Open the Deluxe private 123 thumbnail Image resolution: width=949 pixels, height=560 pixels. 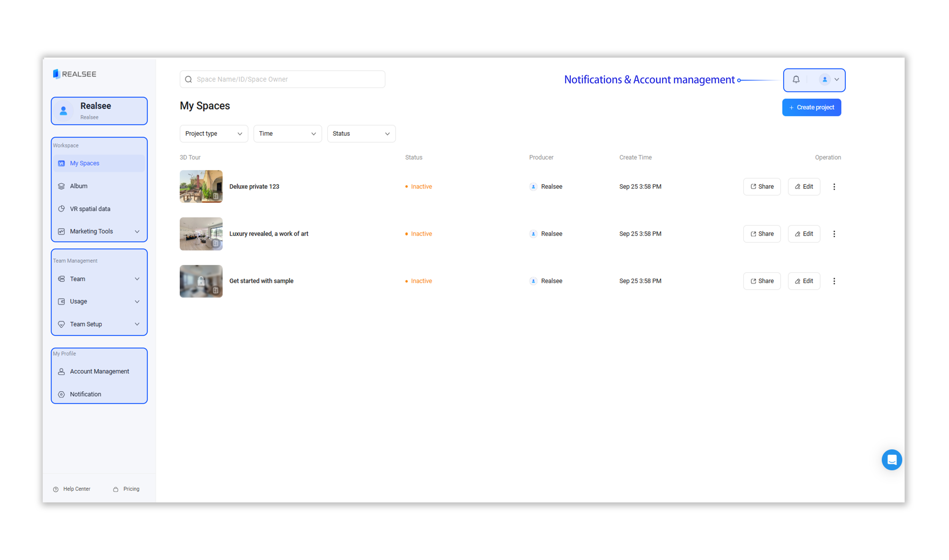coord(201,186)
